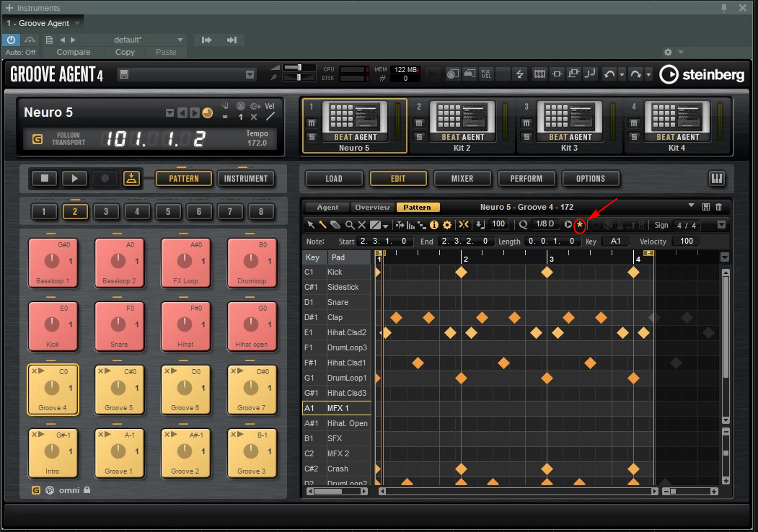The image size is (758, 532).
Task: Save the pattern using the floppy icon
Action: pyautogui.click(x=706, y=207)
